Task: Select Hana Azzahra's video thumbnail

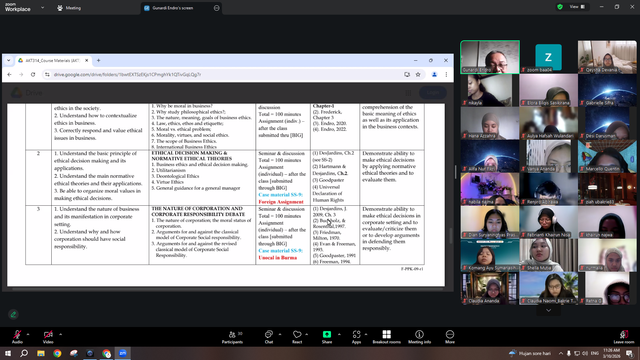Action: (x=490, y=123)
